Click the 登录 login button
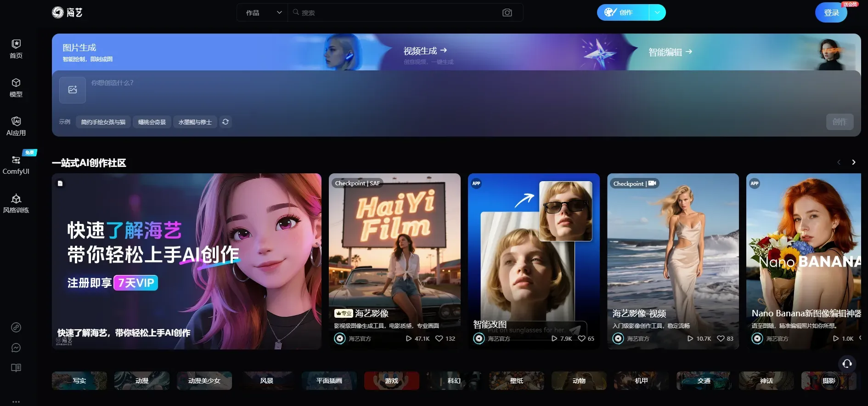The width and height of the screenshot is (868, 406). tap(831, 13)
